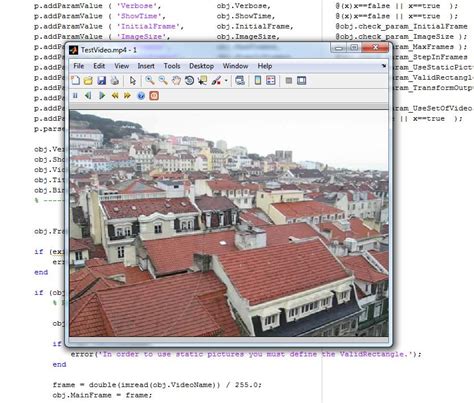The height and width of the screenshot is (403, 474).
Task: Click the MATLAB logo in title bar
Action: [74, 50]
